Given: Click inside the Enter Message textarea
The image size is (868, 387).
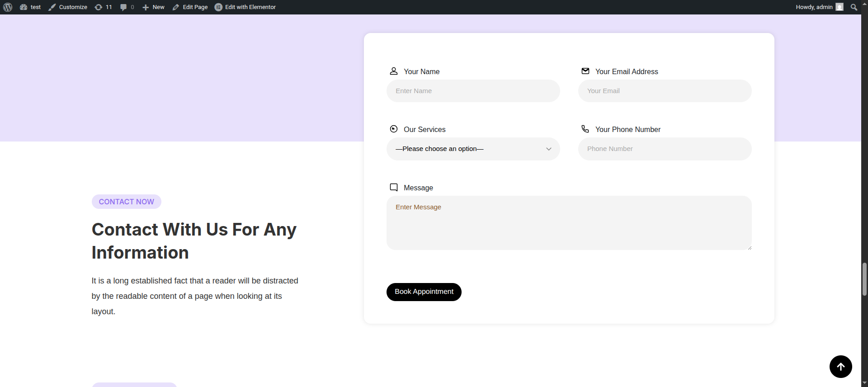Looking at the screenshot, I should (x=569, y=223).
